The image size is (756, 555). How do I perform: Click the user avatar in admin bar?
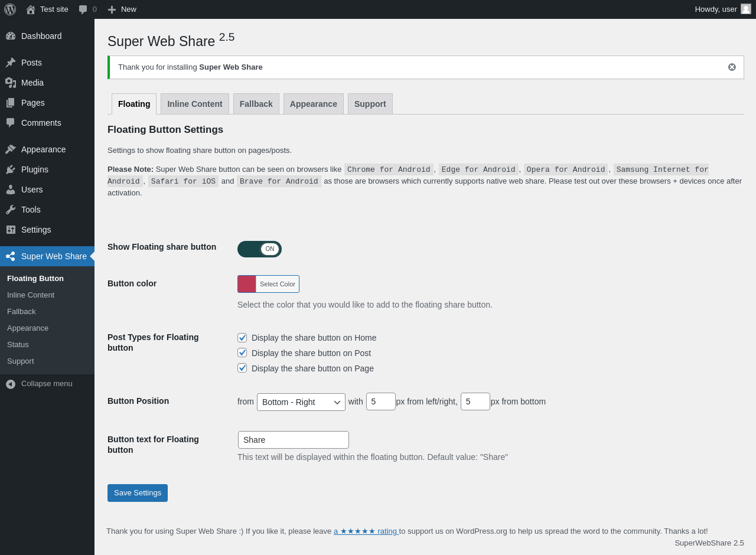click(746, 9)
